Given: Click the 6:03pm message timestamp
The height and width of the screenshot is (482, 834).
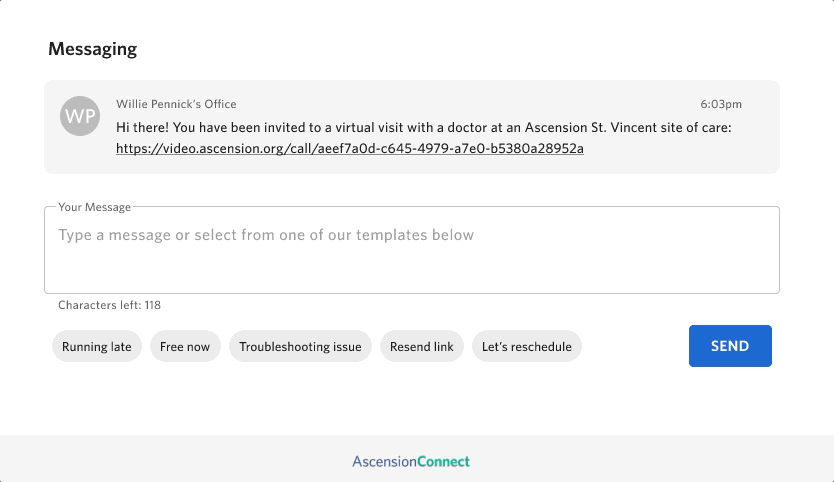Looking at the screenshot, I should pyautogui.click(x=721, y=104).
